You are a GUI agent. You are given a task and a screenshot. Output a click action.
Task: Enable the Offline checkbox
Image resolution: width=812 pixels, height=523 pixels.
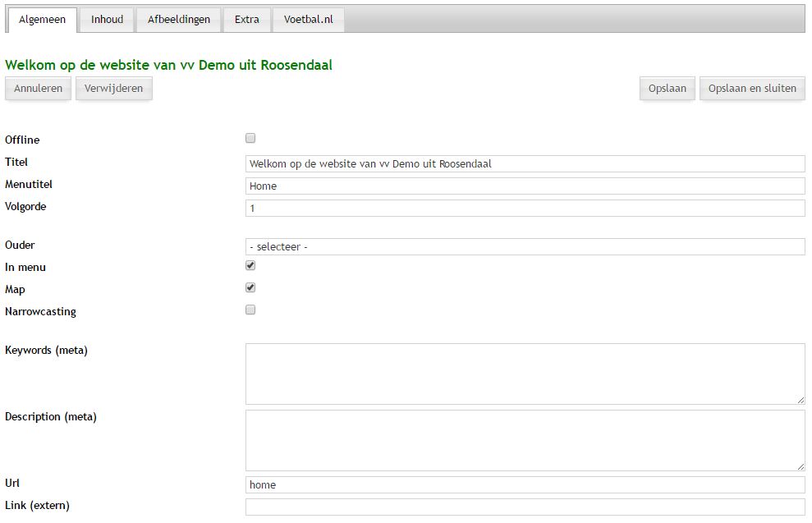tap(250, 138)
